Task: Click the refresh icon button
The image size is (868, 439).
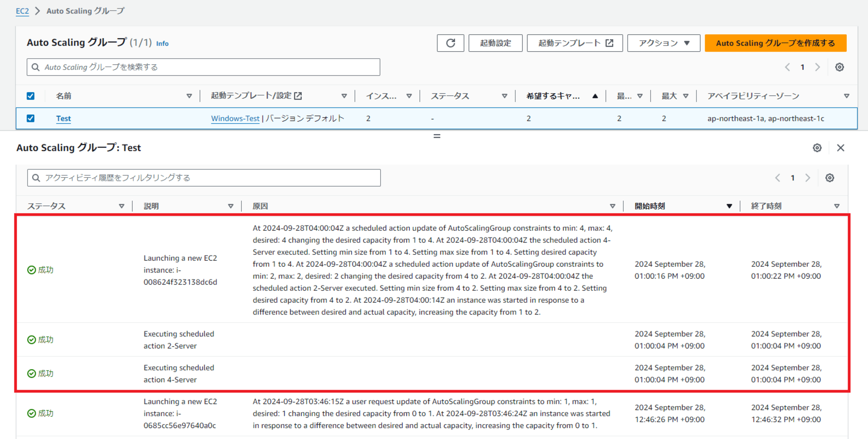Action: point(450,43)
